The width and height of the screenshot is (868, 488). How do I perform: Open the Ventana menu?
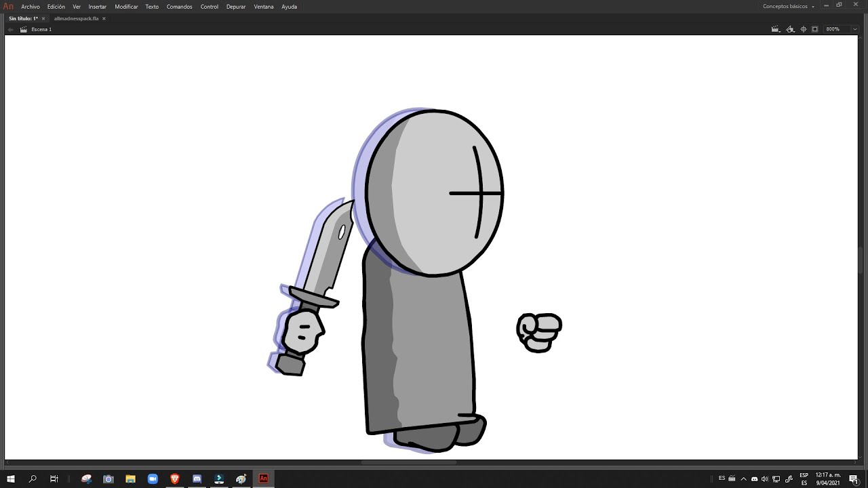(x=264, y=6)
